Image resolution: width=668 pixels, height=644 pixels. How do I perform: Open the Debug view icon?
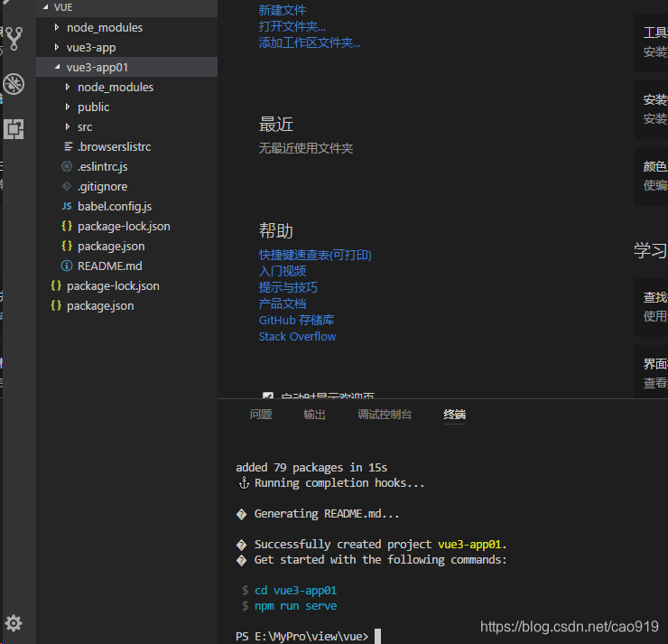pos(14,84)
